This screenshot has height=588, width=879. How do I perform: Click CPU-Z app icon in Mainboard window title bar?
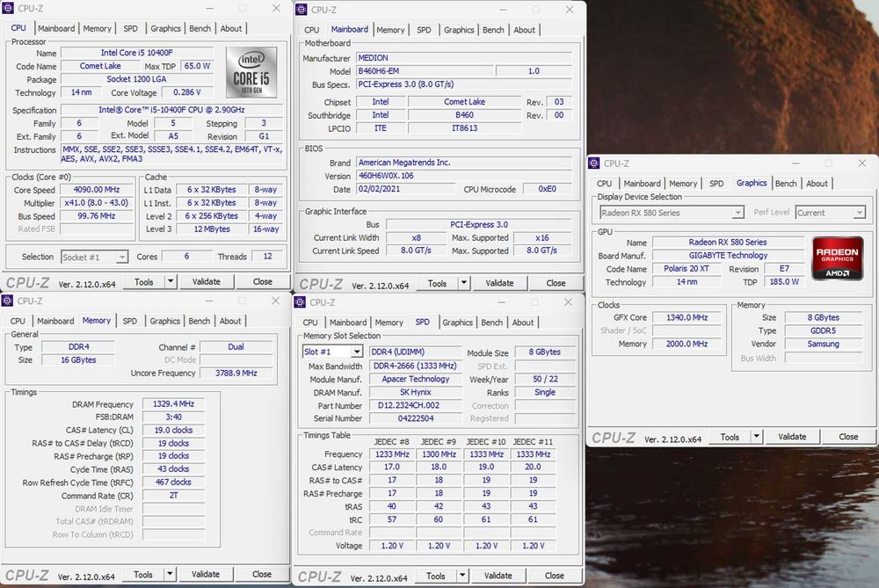(301, 10)
